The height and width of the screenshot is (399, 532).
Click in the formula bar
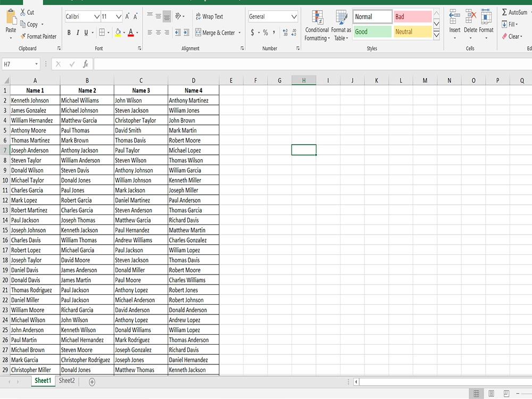[x=312, y=64]
